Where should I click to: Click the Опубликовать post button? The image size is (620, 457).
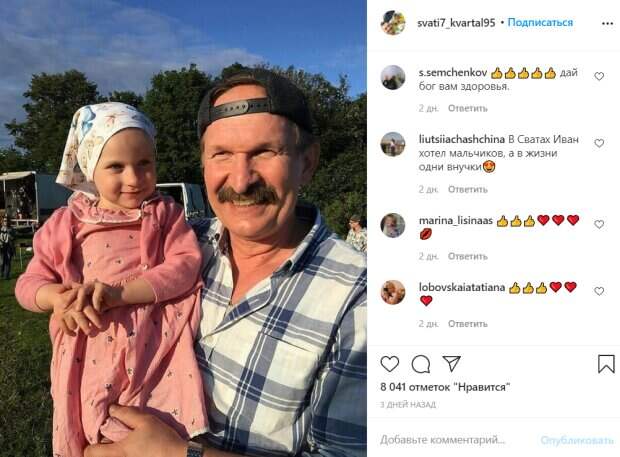pyautogui.click(x=577, y=440)
